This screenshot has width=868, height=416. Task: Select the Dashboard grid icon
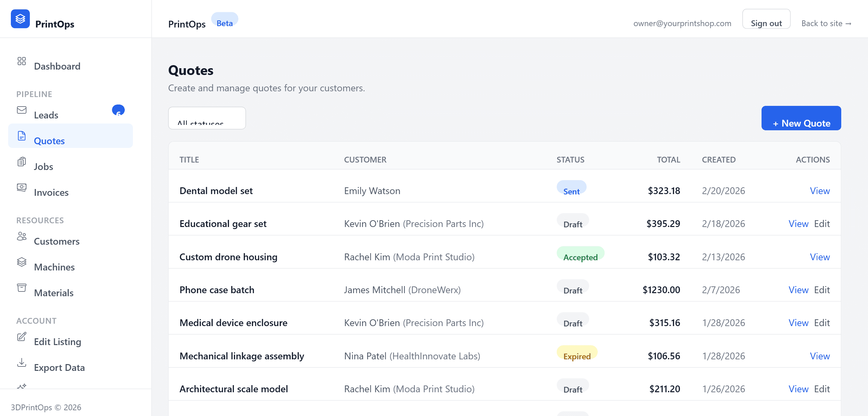21,61
